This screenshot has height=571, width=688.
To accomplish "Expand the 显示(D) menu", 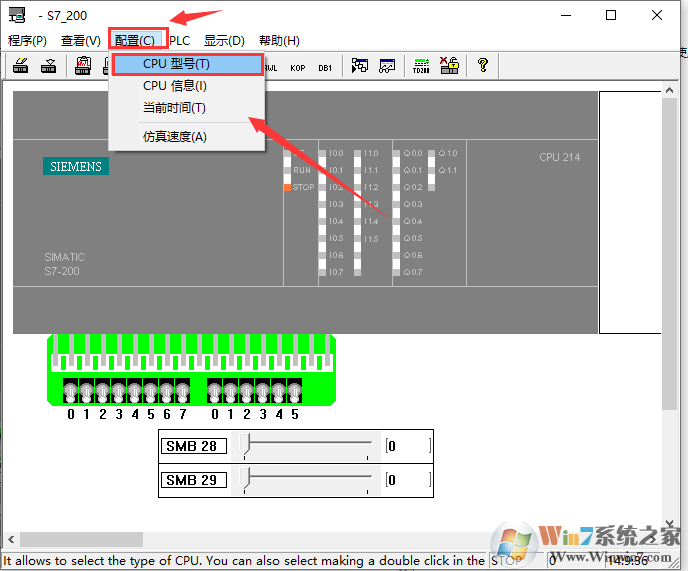I will tap(224, 41).
